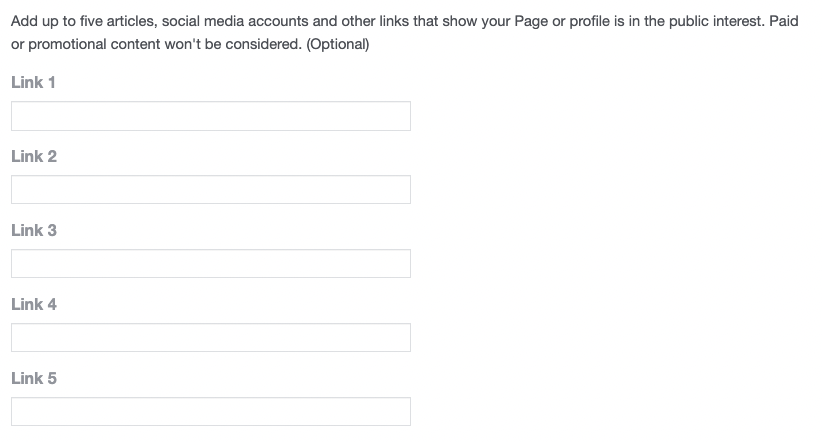Click the "Link 5" label text
The height and width of the screenshot is (442, 822).
(34, 378)
